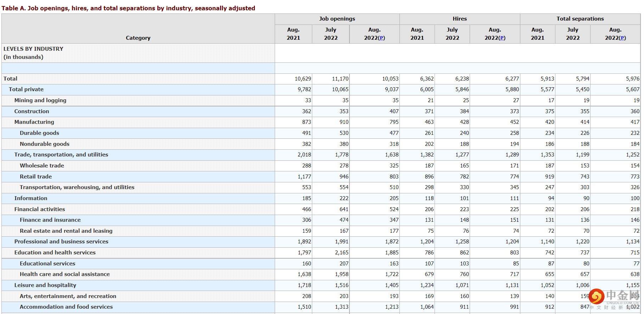Select the 'Manufacturing' row label
Viewport: 644px width, 314px height.
click(34, 122)
